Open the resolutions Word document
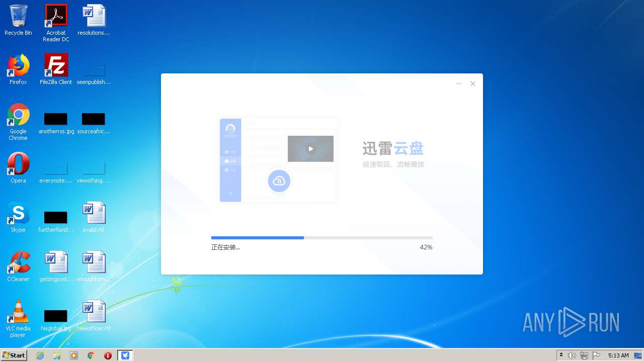Viewport: 644px width, 362px height. (94, 20)
